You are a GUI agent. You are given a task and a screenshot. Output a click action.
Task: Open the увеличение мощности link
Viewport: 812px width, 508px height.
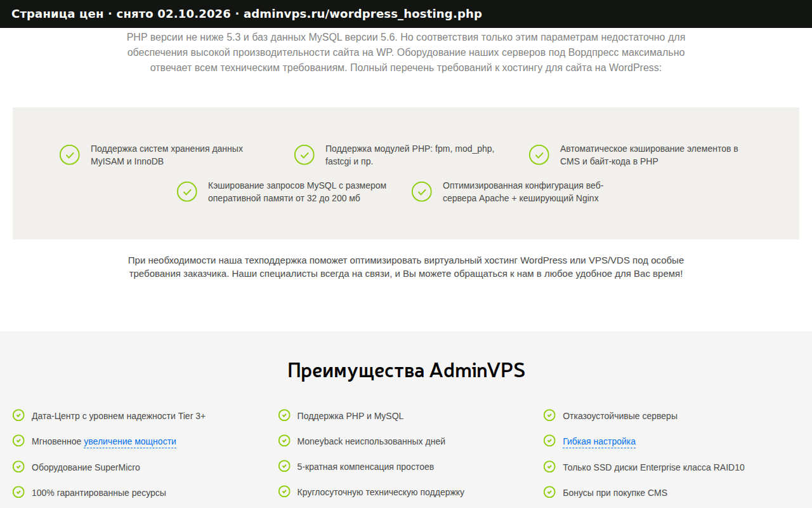click(130, 441)
